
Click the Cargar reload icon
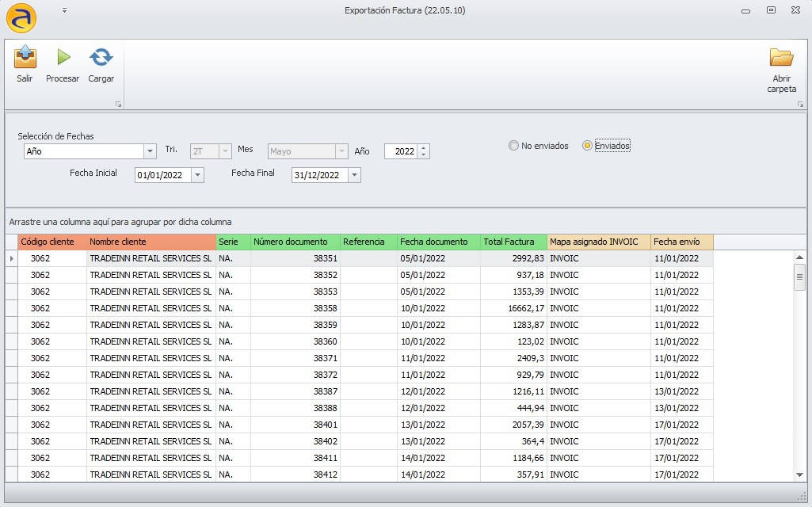pyautogui.click(x=101, y=58)
